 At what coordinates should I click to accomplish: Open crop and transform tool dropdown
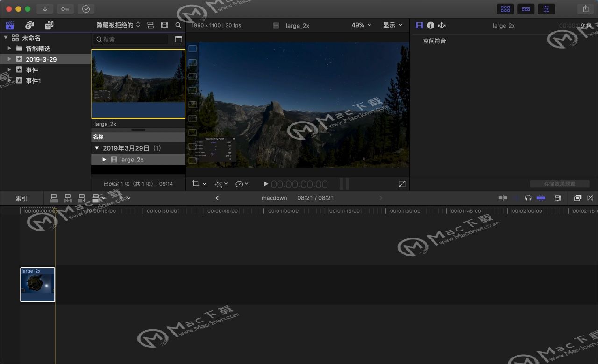199,184
